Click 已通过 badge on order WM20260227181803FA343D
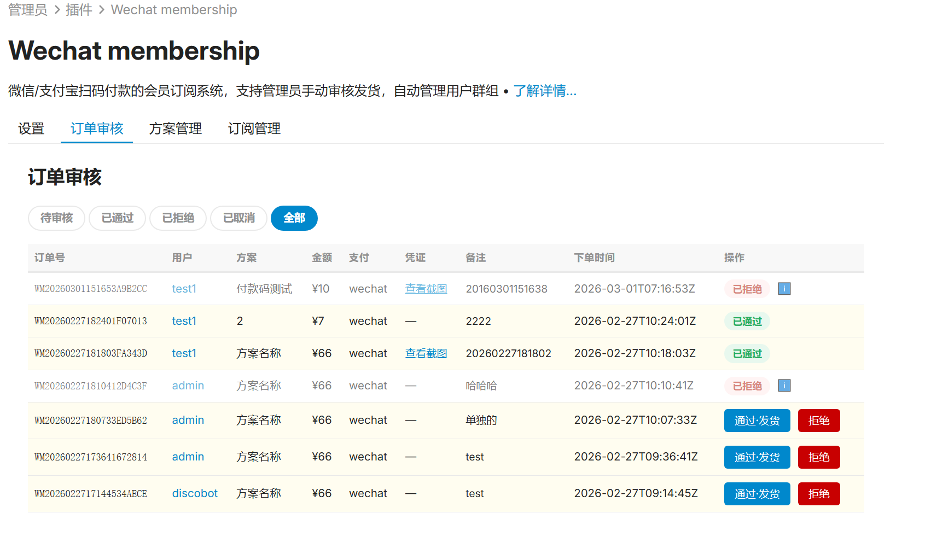The width and height of the screenshot is (931, 560). tap(747, 353)
